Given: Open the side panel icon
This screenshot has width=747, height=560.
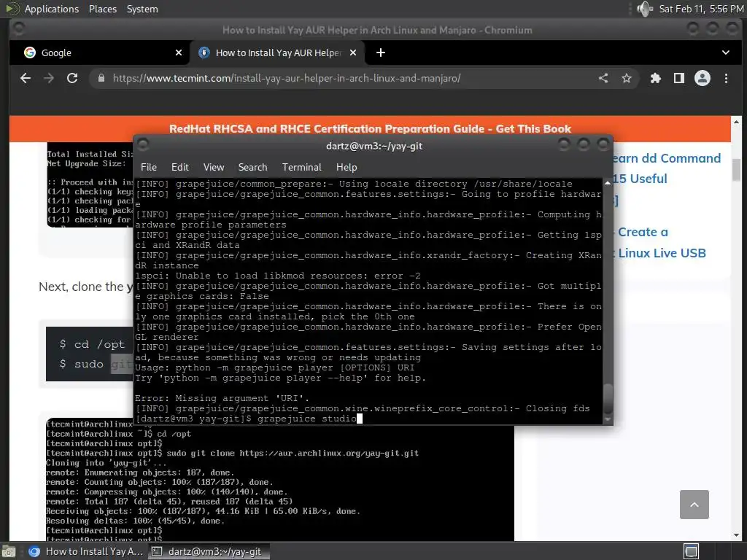Looking at the screenshot, I should (679, 78).
